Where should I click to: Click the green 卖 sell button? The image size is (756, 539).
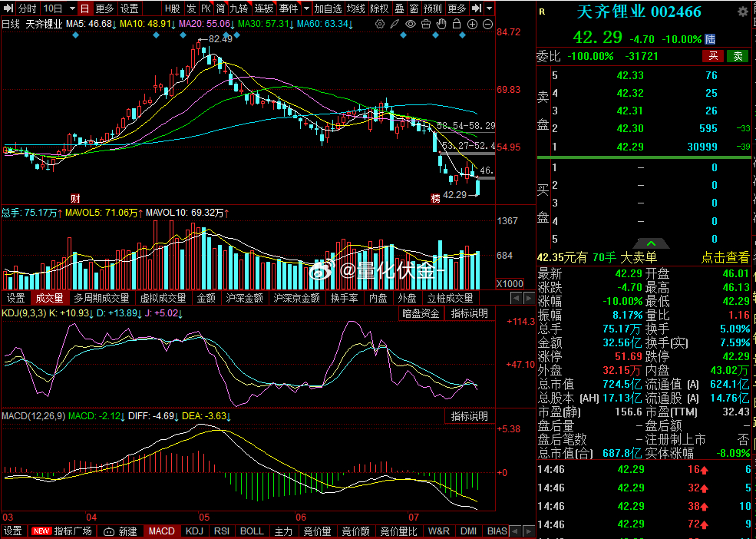(x=738, y=56)
